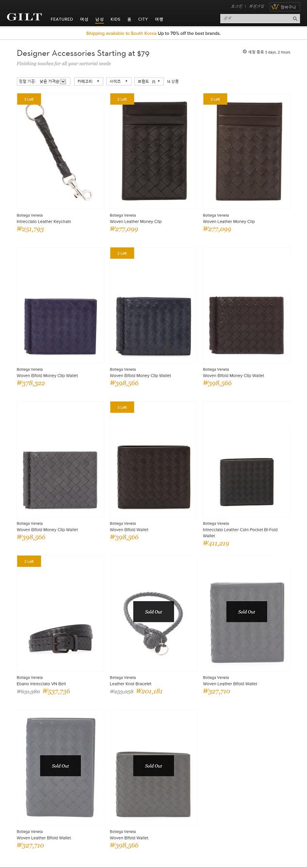Open the KIDS menu item
The height and width of the screenshot is (868, 307).
point(115,19)
